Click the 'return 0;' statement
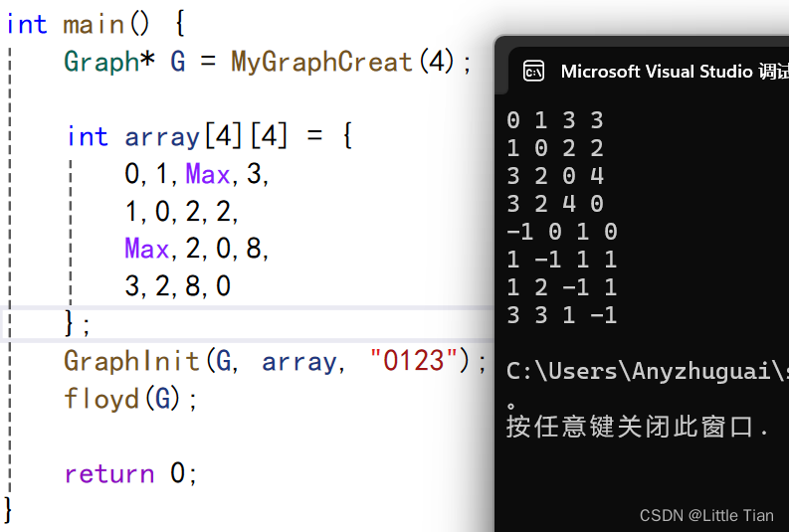Image resolution: width=789 pixels, height=532 pixels. tap(129, 473)
